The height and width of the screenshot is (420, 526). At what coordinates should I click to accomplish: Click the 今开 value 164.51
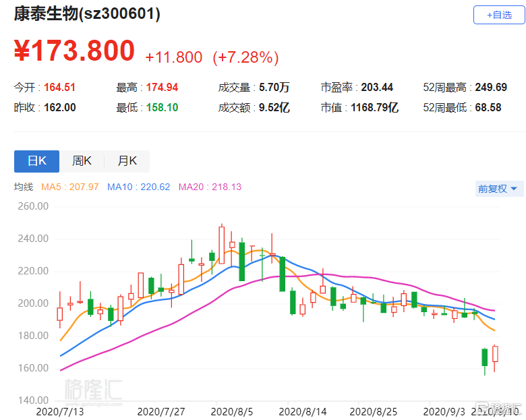click(60, 87)
